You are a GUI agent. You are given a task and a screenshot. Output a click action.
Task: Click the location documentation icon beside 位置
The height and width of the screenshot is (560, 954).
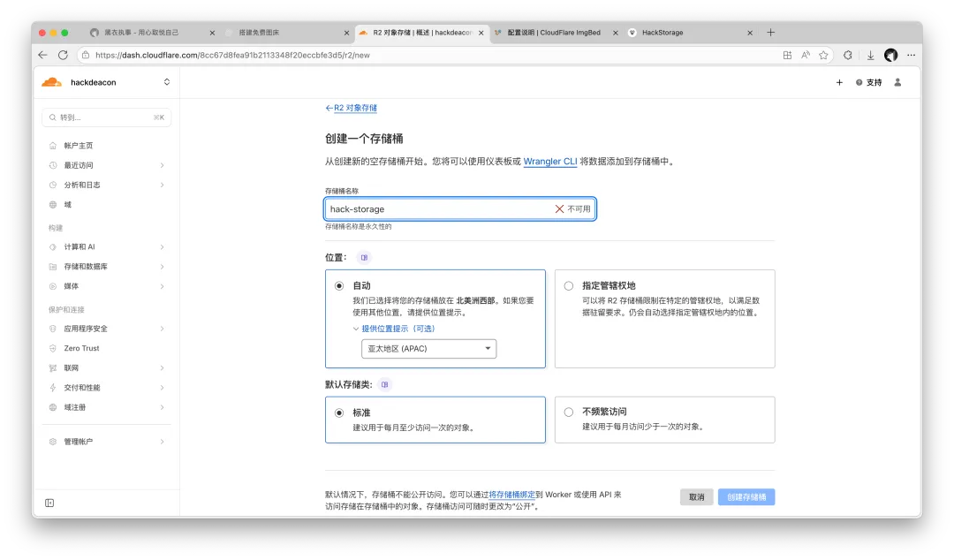pyautogui.click(x=364, y=258)
